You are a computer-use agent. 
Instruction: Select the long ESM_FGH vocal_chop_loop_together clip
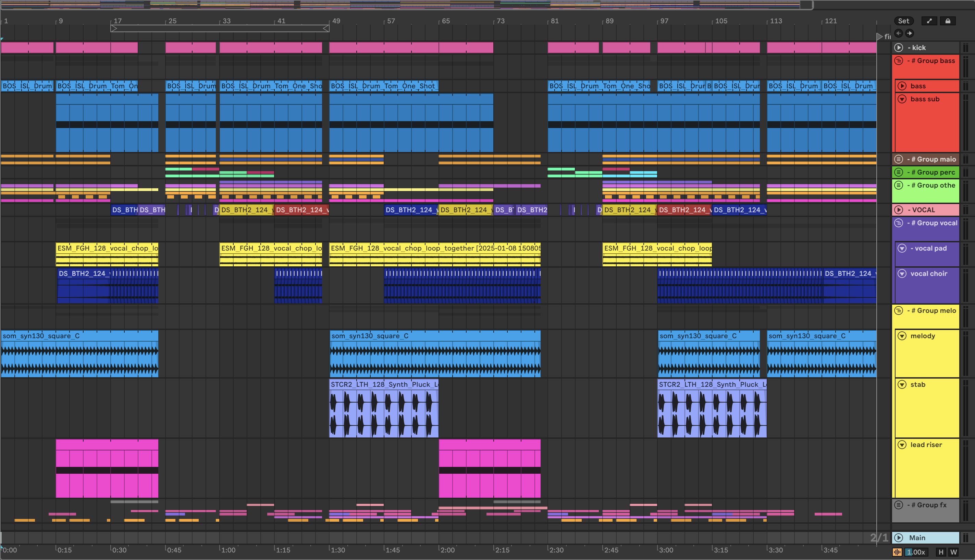(x=435, y=255)
